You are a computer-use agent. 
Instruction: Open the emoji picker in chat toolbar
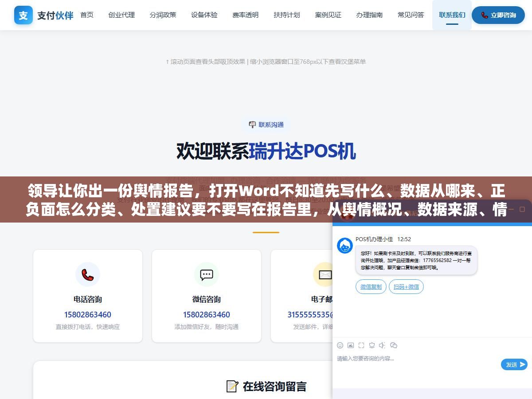pos(340,345)
